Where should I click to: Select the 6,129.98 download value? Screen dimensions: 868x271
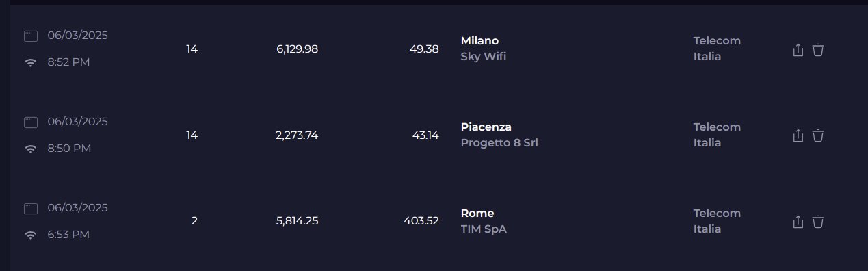pos(298,49)
